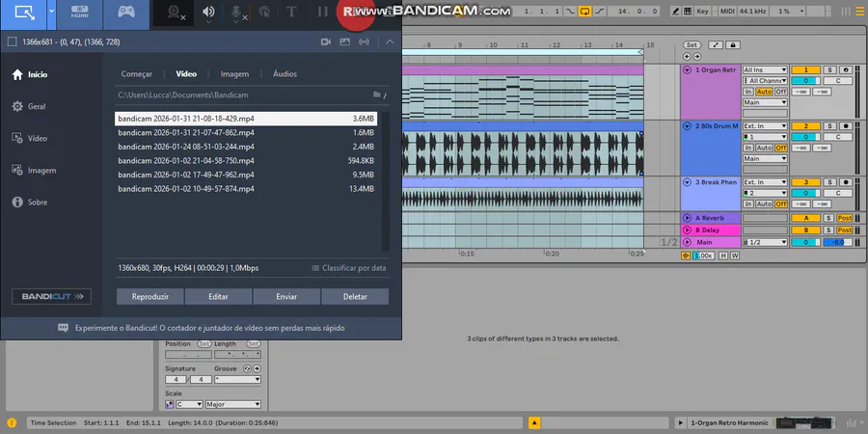Switch to the Vídeo tab
Screen dimensions: 868x434
coord(186,73)
